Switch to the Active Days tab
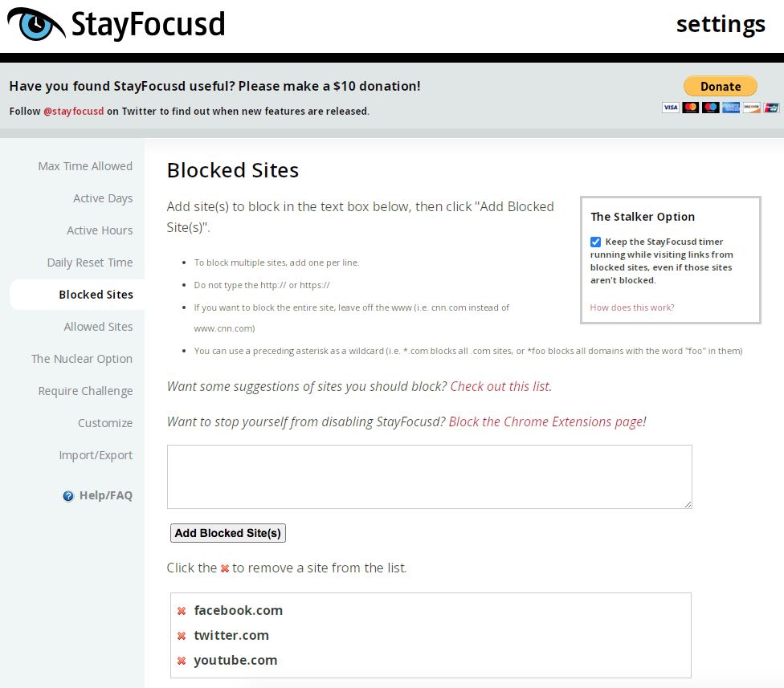 coord(103,198)
